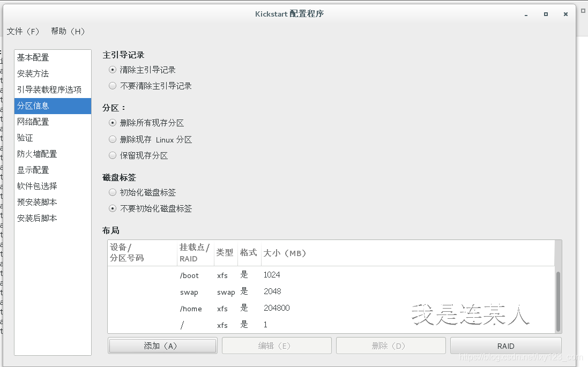Select the /boot partition row
Viewport: 588px width, 367px height.
click(x=331, y=275)
